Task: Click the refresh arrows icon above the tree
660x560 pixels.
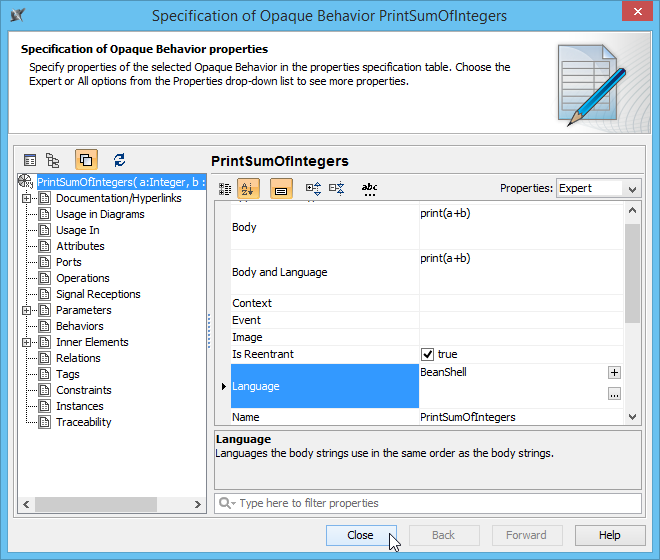Action: (x=120, y=160)
